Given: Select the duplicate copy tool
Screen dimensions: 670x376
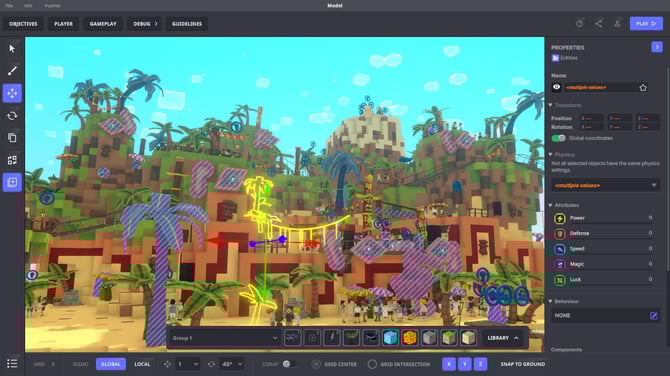Looking at the screenshot, I should (12, 138).
